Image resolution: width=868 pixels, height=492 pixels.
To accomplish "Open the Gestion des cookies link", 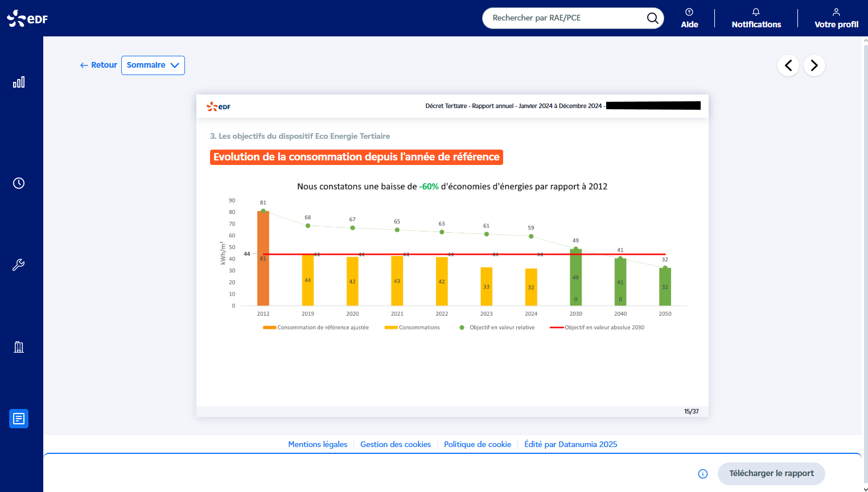I will pyautogui.click(x=396, y=444).
